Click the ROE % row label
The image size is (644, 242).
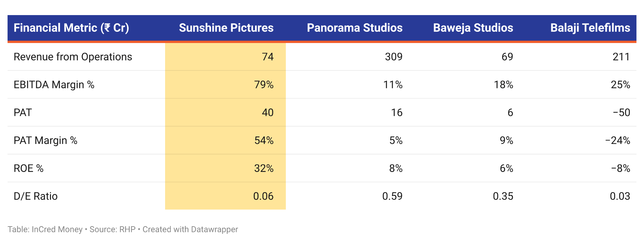tap(29, 168)
